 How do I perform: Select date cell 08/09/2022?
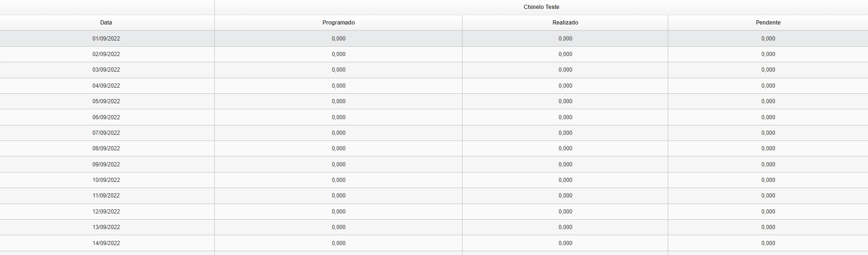tap(106, 148)
